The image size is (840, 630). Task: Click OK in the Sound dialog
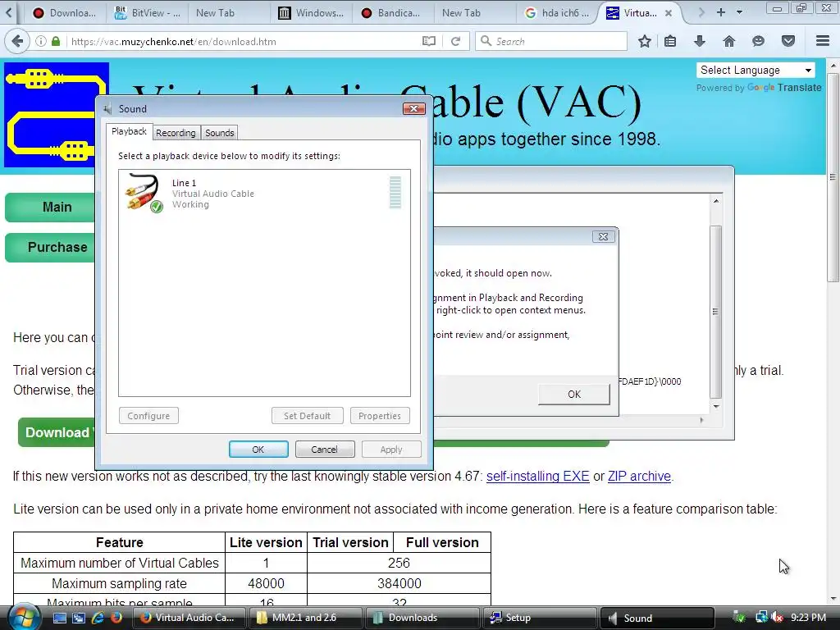pos(258,449)
